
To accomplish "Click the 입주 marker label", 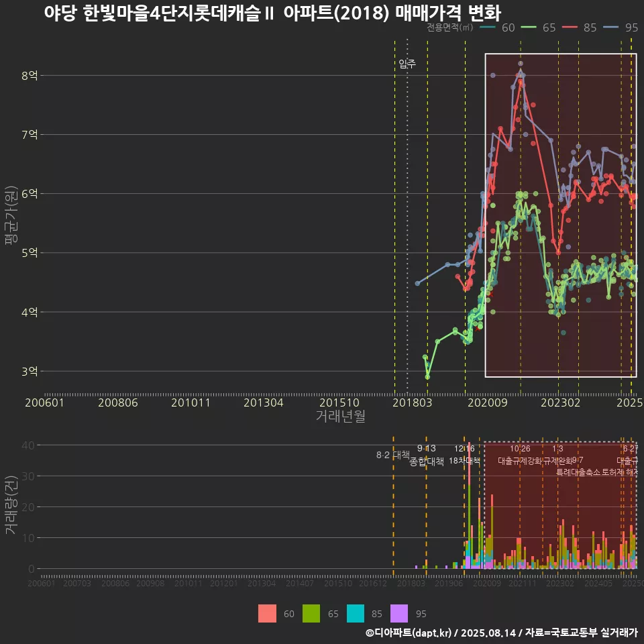I will [407, 64].
